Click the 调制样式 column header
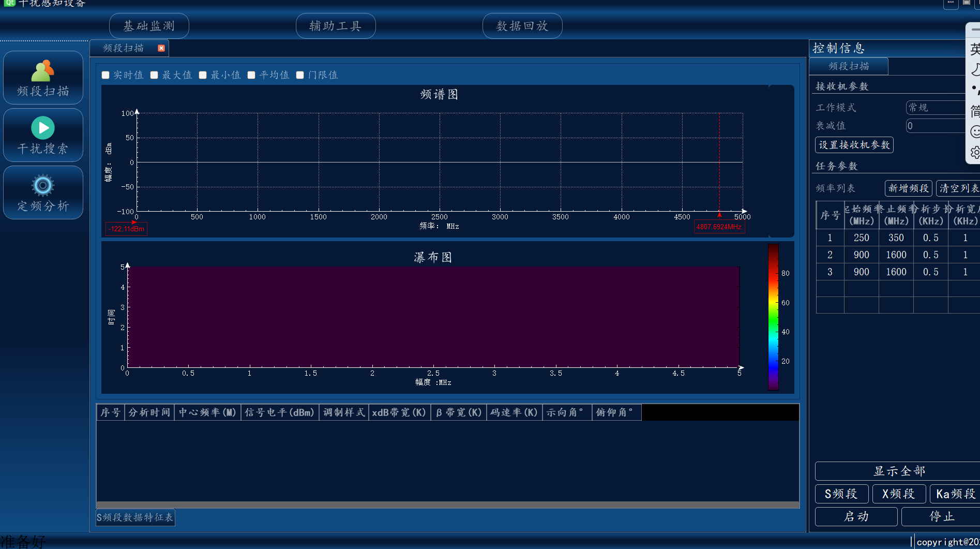 click(x=344, y=412)
